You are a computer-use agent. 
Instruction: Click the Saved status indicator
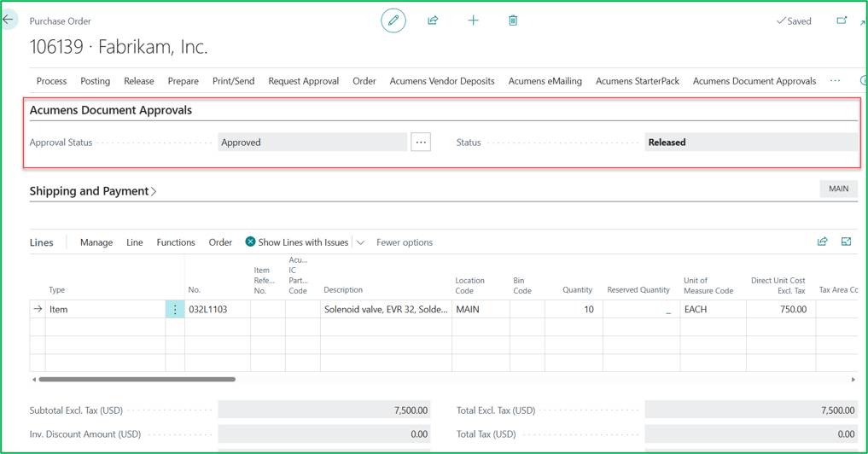click(x=794, y=21)
